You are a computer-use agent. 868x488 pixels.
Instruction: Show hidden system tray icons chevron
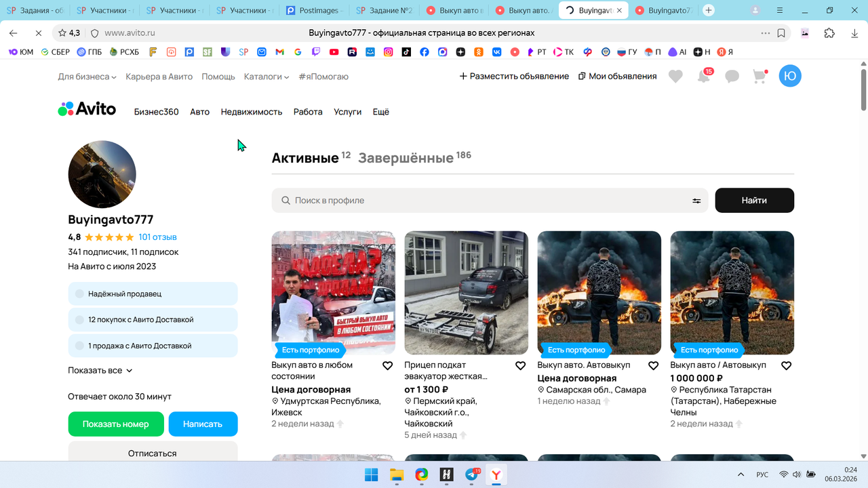click(741, 474)
